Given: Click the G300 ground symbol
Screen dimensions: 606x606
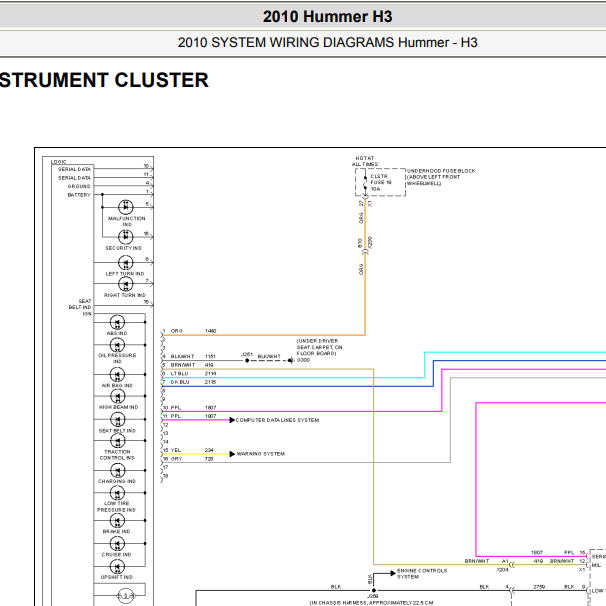Looking at the screenshot, I should pos(291,360).
